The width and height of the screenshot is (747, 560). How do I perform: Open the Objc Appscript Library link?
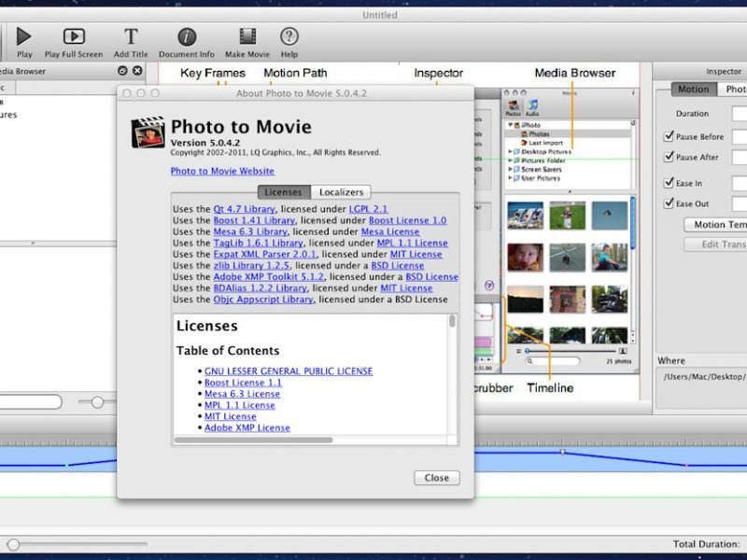click(263, 300)
